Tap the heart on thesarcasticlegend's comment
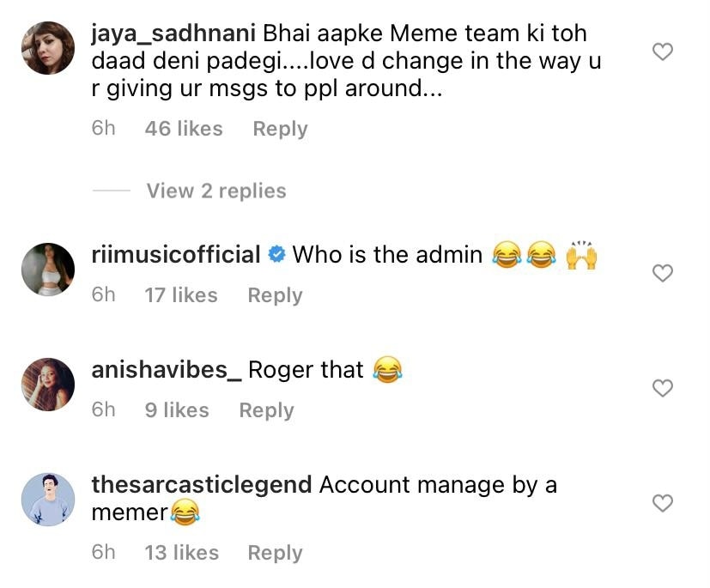Screen dimensions: 710x588 [x=662, y=503]
